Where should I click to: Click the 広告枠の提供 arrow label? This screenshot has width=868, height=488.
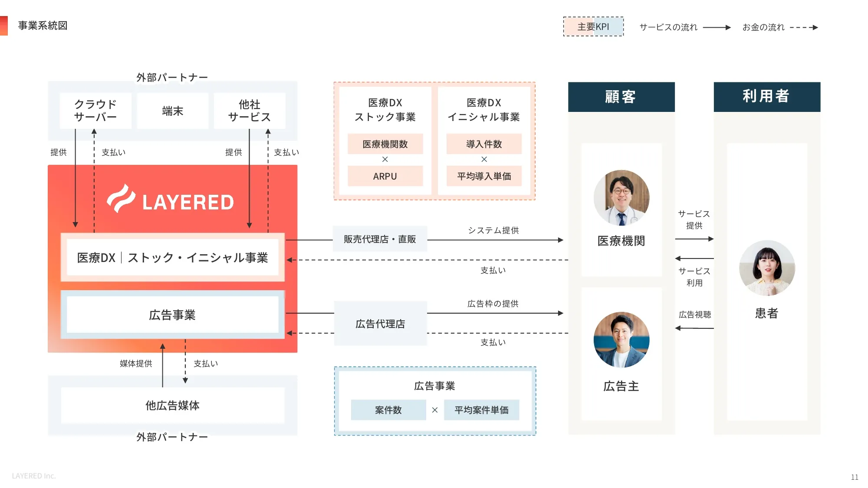(x=493, y=304)
